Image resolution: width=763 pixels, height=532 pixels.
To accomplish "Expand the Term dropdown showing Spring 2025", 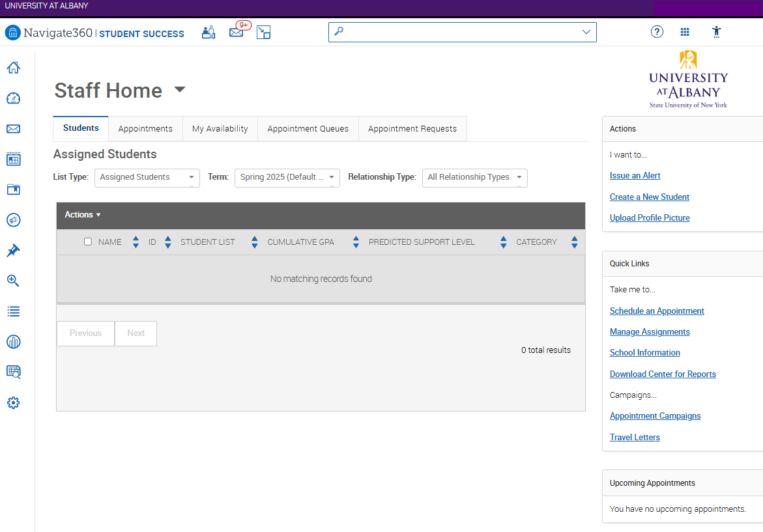I will click(x=287, y=177).
